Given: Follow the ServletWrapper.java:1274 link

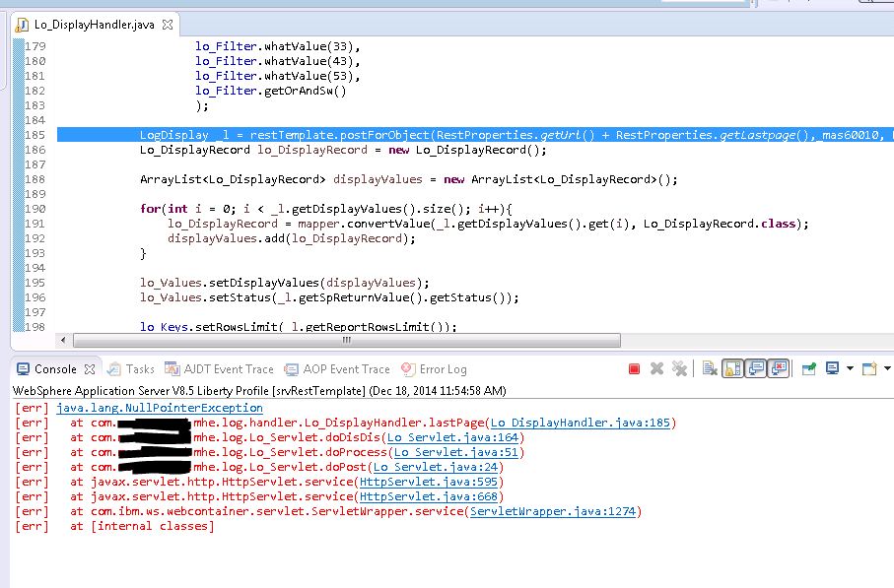Looking at the screenshot, I should click(x=553, y=511).
